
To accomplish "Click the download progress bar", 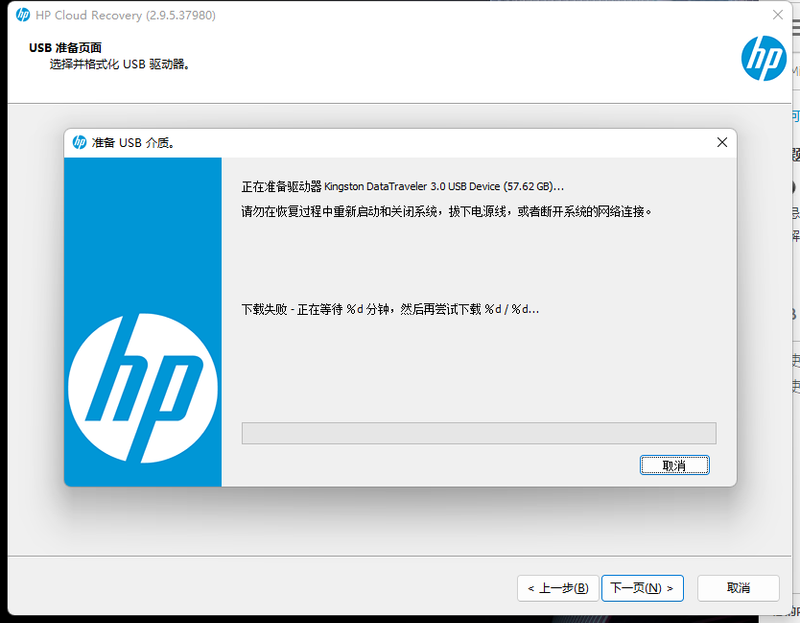I will (x=478, y=432).
